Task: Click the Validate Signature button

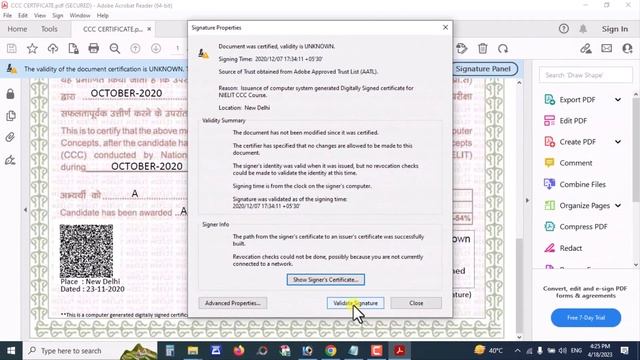Action: pos(355,303)
